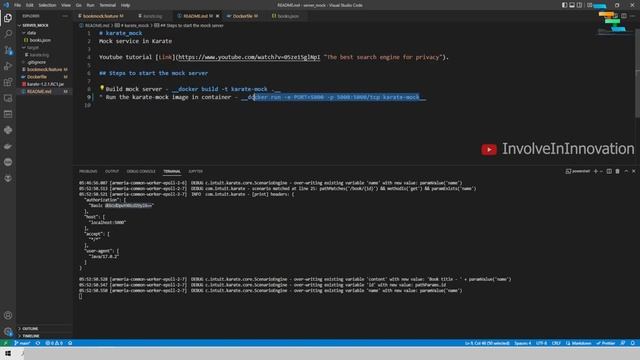640x360 pixels.
Task: Click the Prettier status bar item
Action: (606, 343)
